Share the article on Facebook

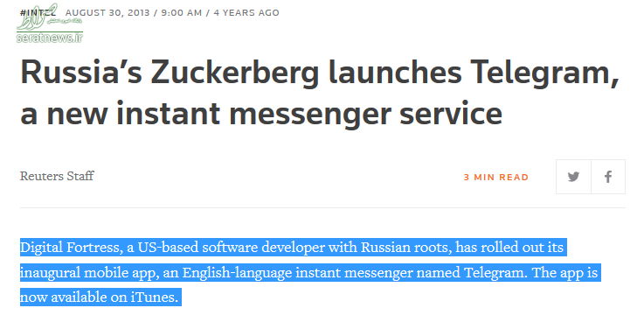pyautogui.click(x=608, y=177)
